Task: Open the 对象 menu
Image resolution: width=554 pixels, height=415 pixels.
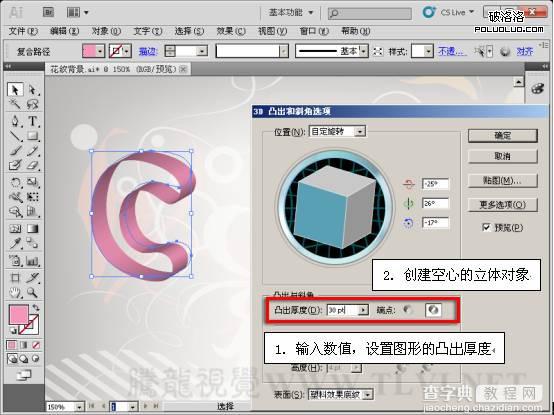Action: [x=106, y=31]
